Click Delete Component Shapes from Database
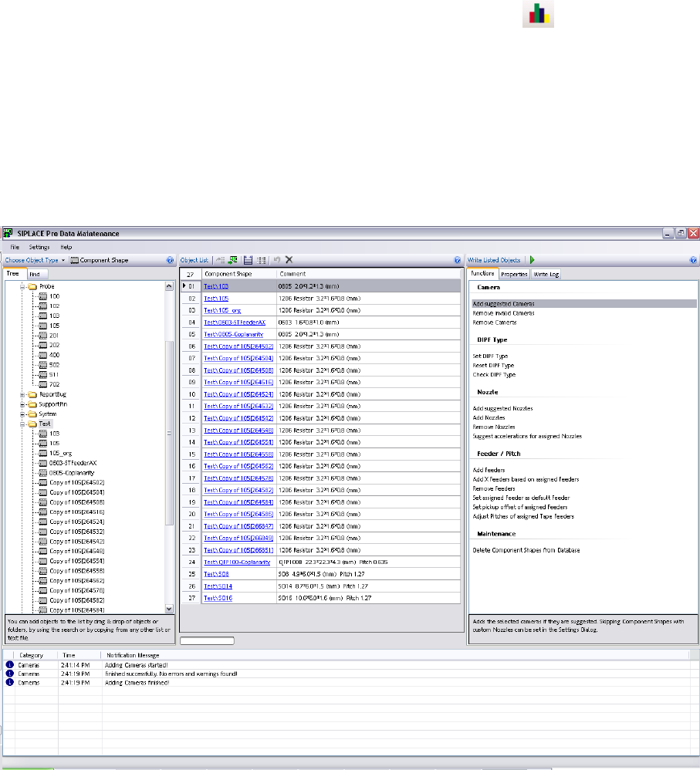 coord(526,550)
